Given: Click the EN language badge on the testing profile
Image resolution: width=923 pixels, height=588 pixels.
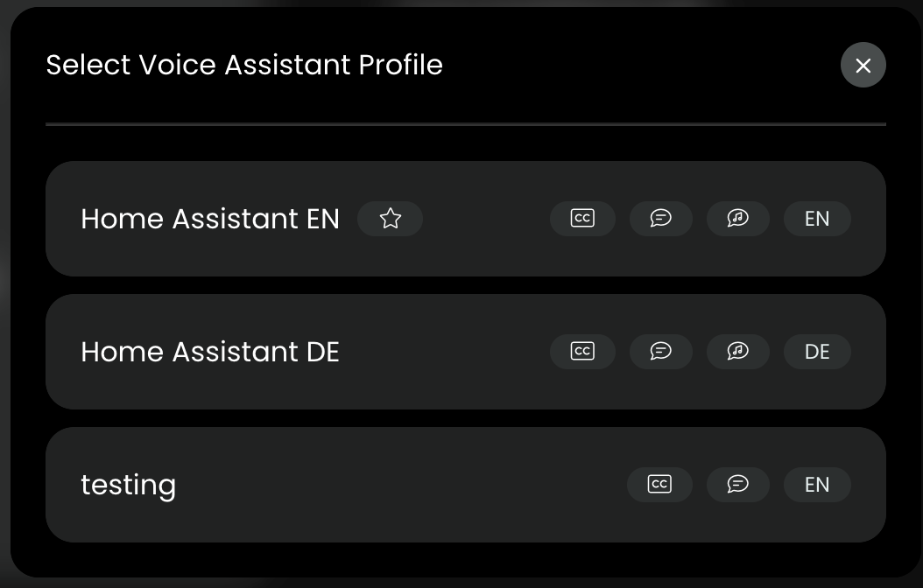Looking at the screenshot, I should (817, 485).
